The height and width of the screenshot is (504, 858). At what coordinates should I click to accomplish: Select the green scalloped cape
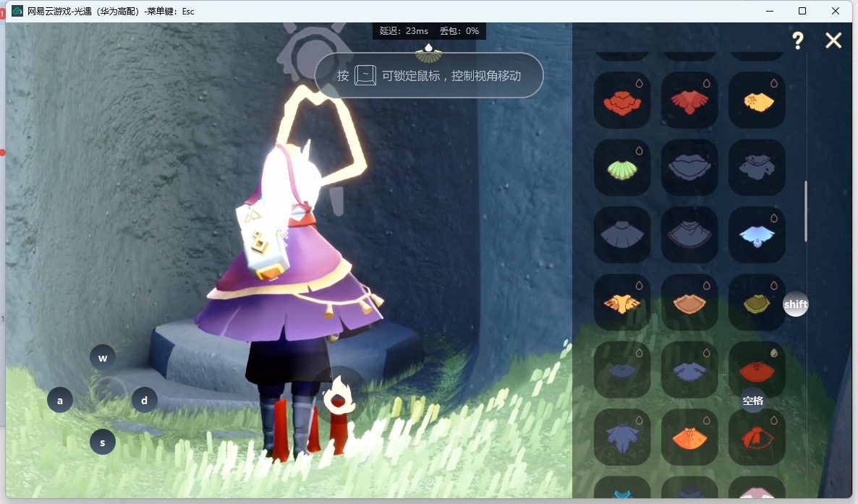tap(622, 168)
